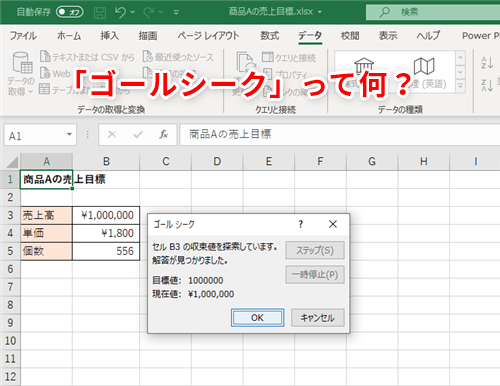The width and height of the screenshot is (500, 386).
Task: Switch to the 挿入 tab
Action: point(110,36)
